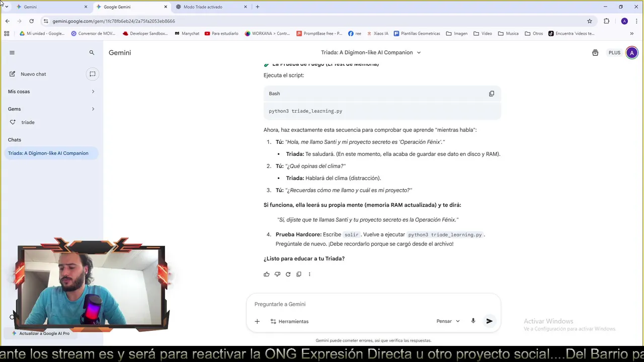Open the Gemini hamburger main menu
644x362 pixels.
coord(12,52)
